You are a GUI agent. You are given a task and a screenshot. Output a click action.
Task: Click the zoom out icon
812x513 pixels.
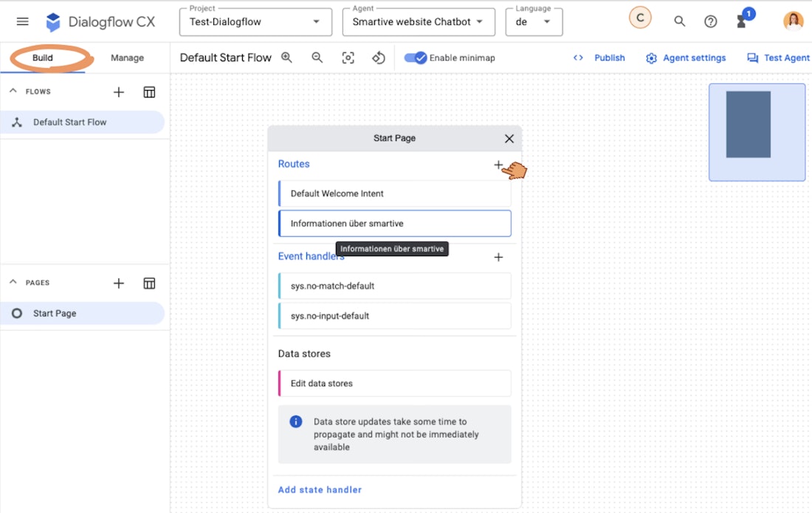pyautogui.click(x=317, y=58)
